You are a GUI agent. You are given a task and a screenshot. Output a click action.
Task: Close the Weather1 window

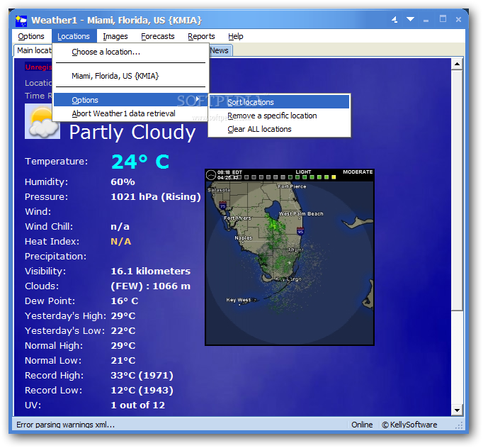coord(458,19)
